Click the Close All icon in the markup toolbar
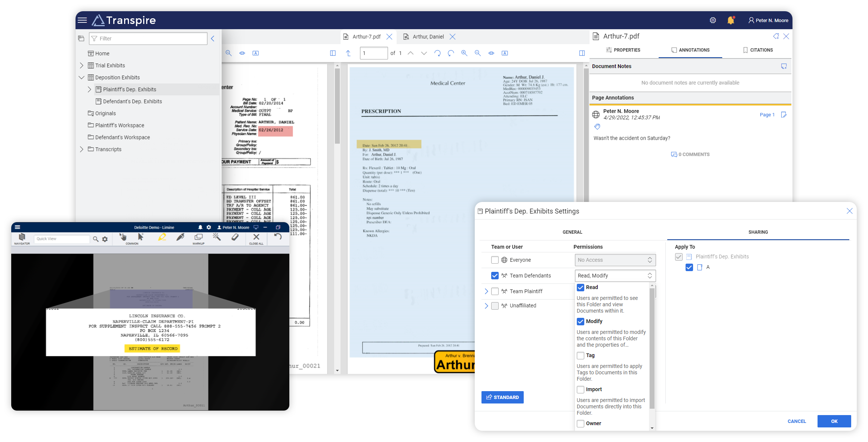 tap(256, 237)
